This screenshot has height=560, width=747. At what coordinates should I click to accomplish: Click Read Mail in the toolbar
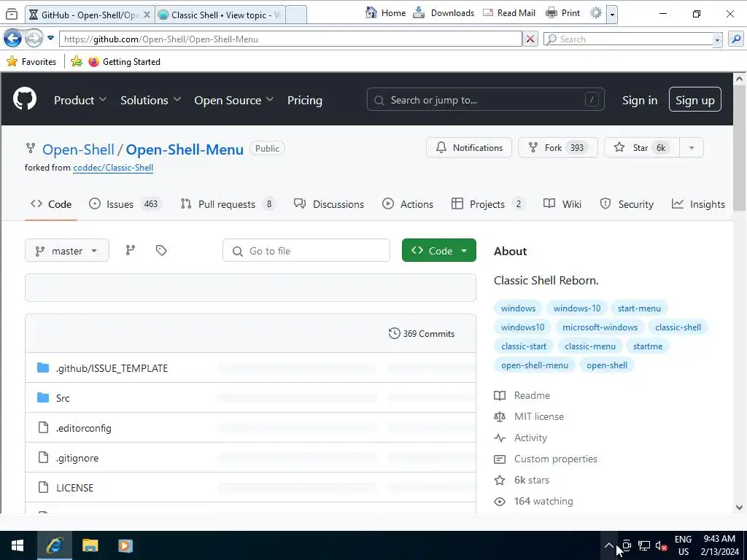[x=508, y=13]
